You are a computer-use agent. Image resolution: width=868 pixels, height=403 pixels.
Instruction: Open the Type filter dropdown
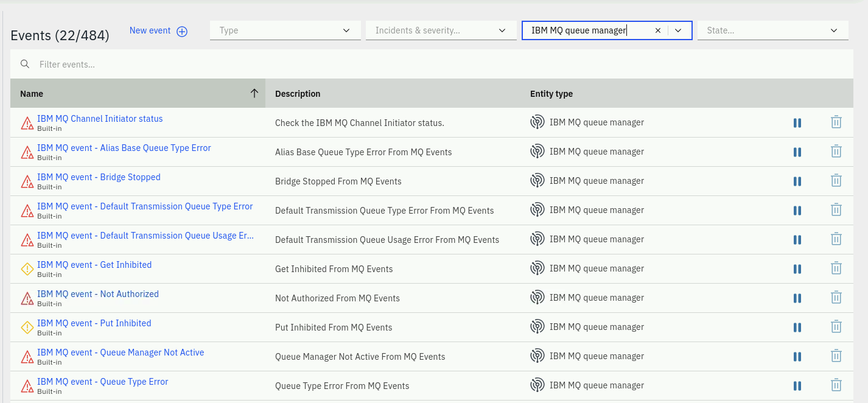tap(285, 30)
